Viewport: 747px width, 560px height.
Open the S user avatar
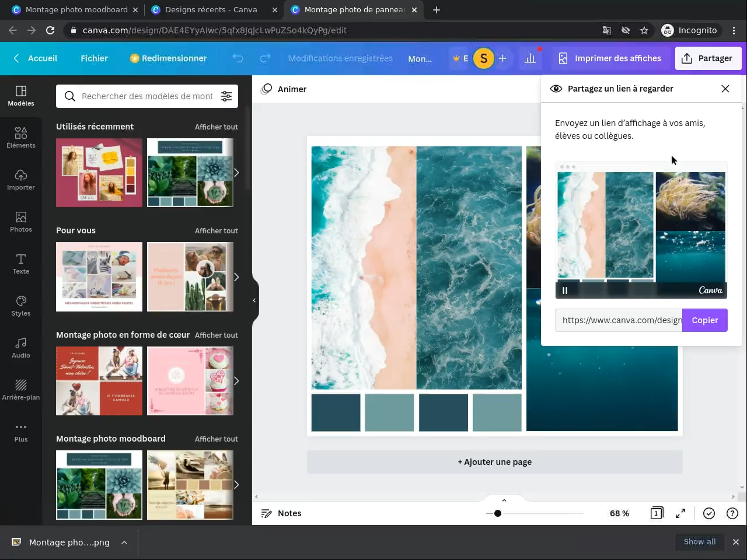point(484,58)
